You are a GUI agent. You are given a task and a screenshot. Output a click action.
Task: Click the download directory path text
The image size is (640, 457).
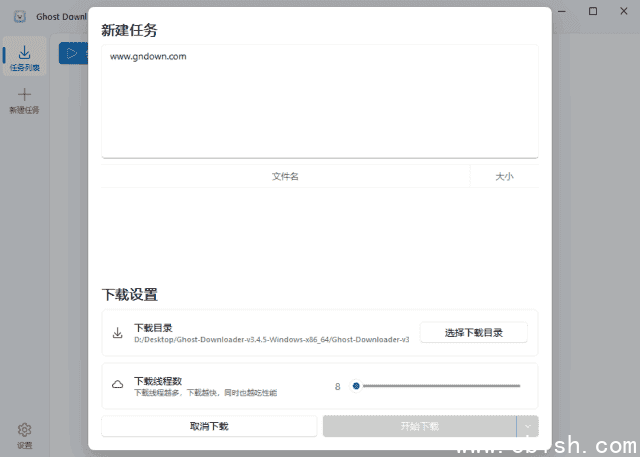coord(272,339)
